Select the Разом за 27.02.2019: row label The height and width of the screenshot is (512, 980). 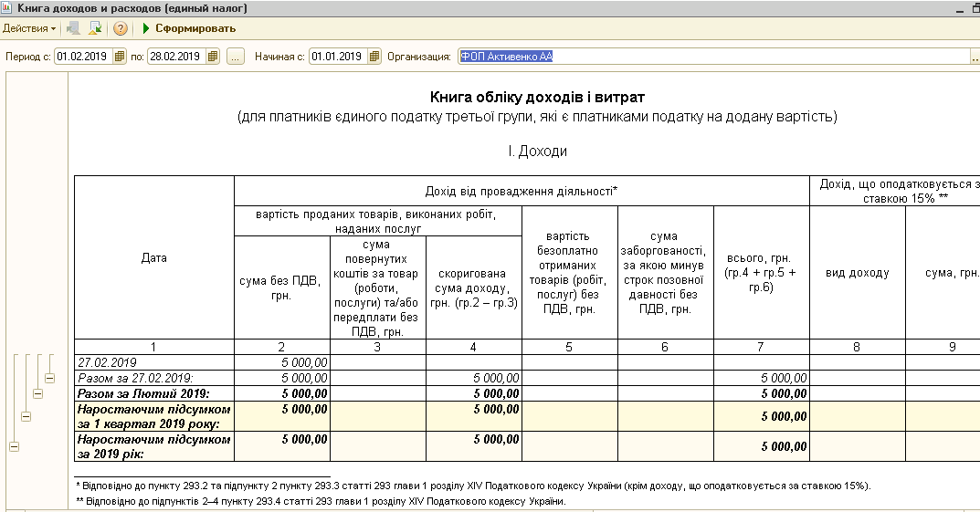(x=153, y=379)
